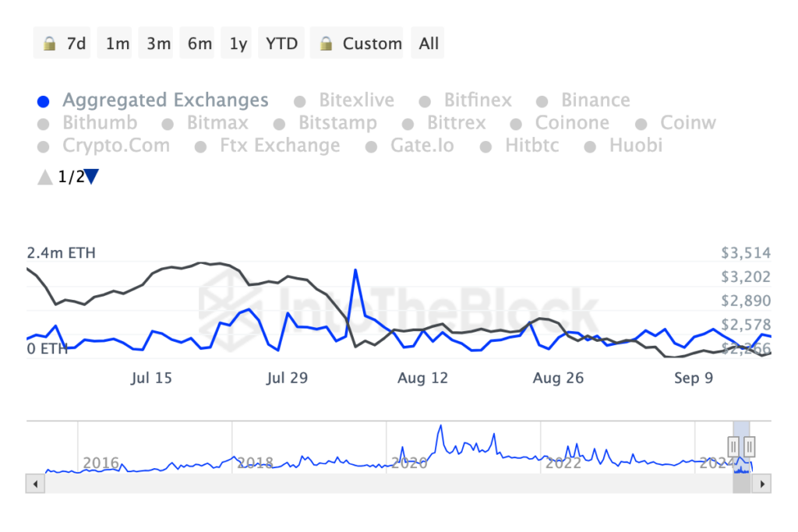The height and width of the screenshot is (532, 798).
Task: Click the Aug 26 axis label
Action: click(x=558, y=378)
